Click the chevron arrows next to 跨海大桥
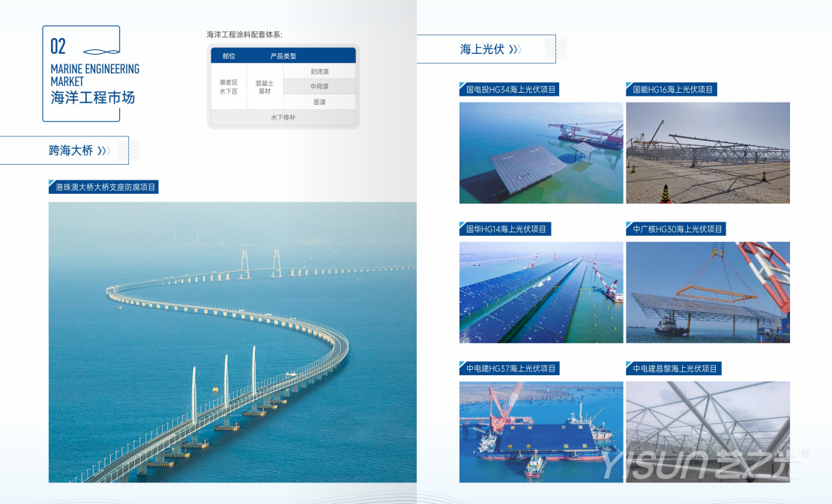832x504 pixels. [x=103, y=151]
